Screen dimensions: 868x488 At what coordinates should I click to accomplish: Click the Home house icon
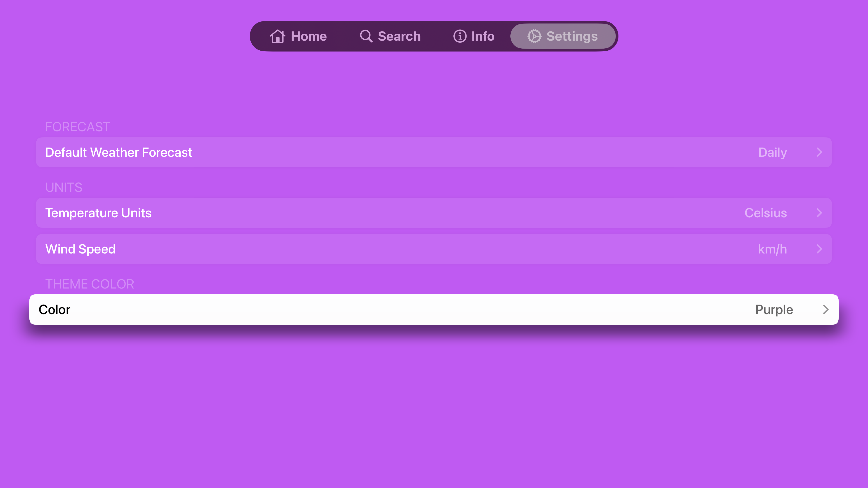click(x=277, y=36)
